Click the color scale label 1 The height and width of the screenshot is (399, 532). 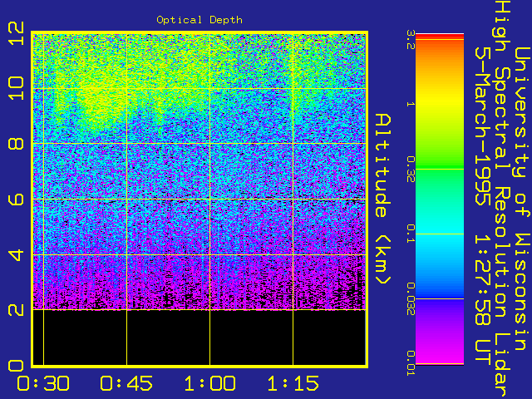[411, 104]
